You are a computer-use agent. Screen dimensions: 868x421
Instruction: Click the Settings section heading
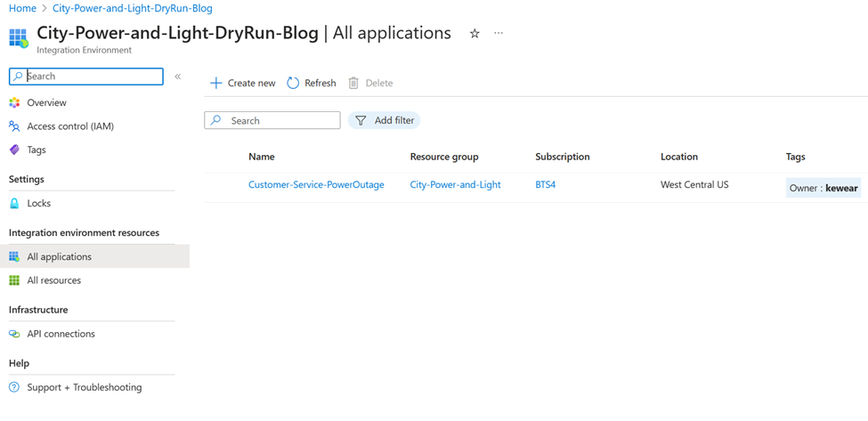[x=27, y=179]
